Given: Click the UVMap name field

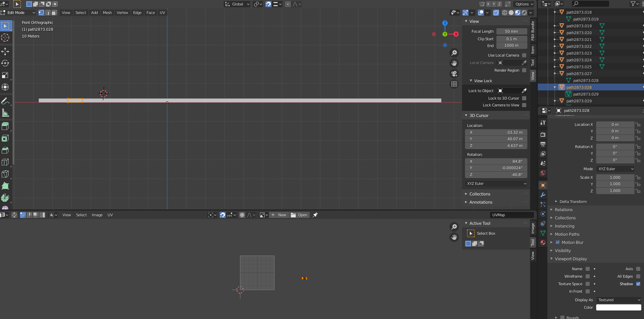Looking at the screenshot, I should 512,215.
